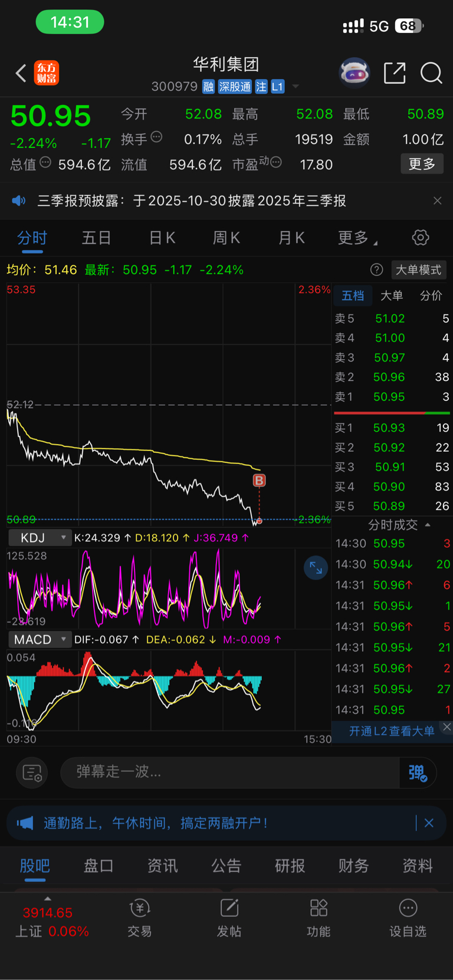Tap the speaker announcement icon

pos(19,201)
